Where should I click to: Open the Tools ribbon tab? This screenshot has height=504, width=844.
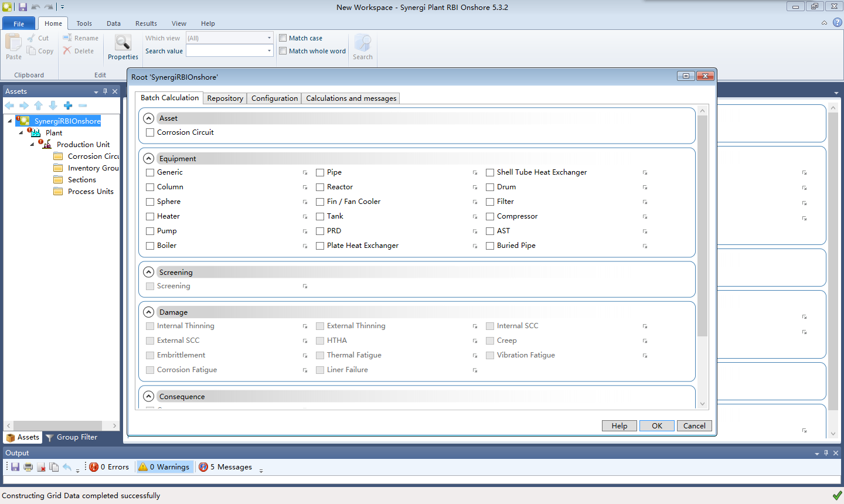point(84,23)
